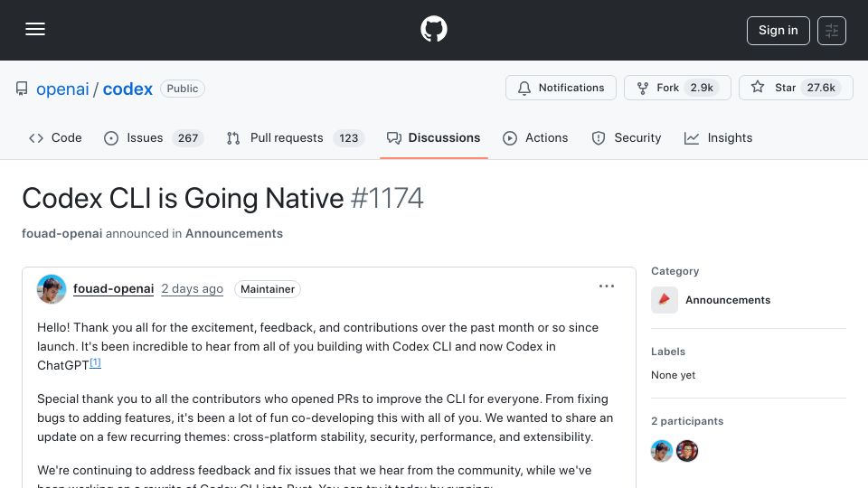Open fouad-openai profile in announced line
This screenshot has width=868, height=488.
click(62, 233)
